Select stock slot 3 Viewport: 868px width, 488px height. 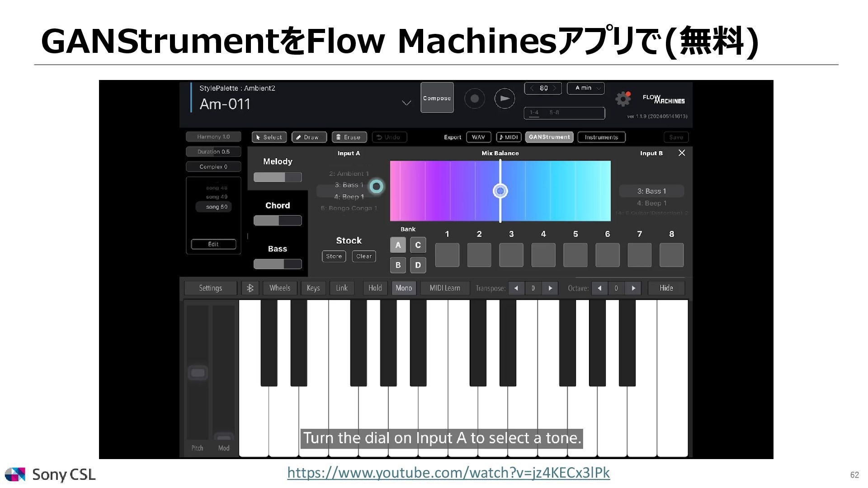point(511,255)
